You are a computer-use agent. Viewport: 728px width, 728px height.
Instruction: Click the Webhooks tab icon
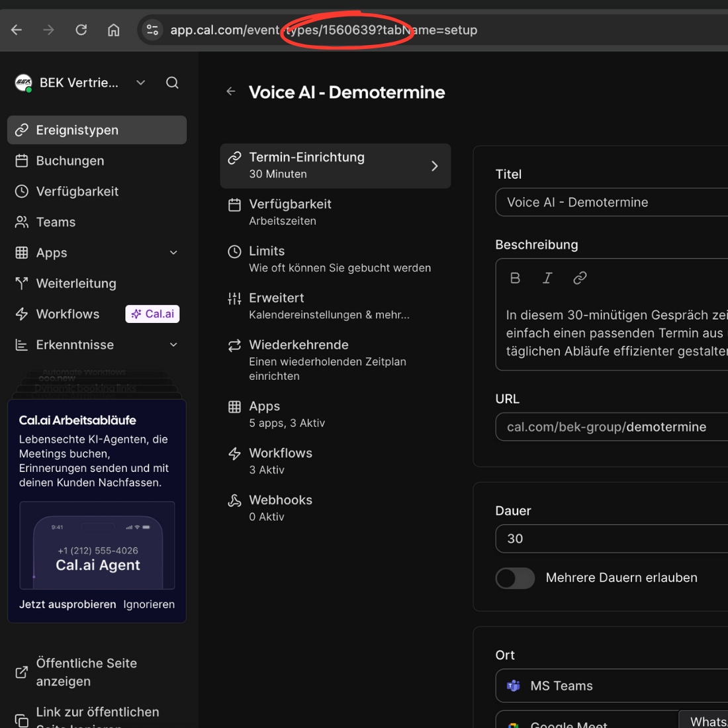click(234, 500)
